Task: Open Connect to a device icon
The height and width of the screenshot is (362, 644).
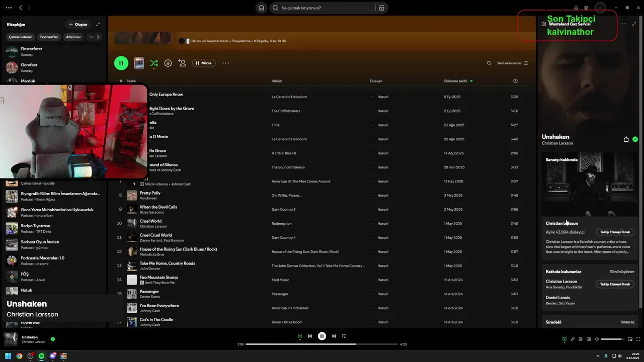Action: tap(589, 339)
